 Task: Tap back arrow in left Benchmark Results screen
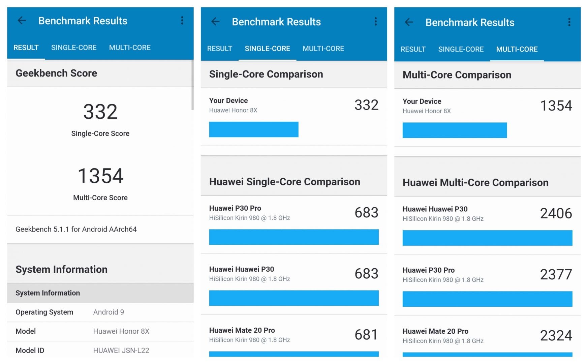22,21
